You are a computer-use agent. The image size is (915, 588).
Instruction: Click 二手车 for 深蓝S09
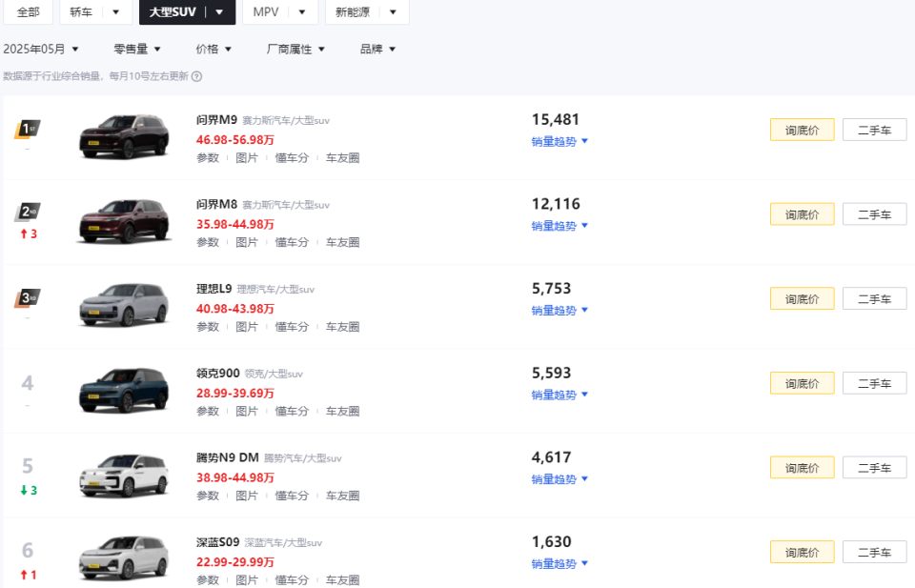pos(874,552)
